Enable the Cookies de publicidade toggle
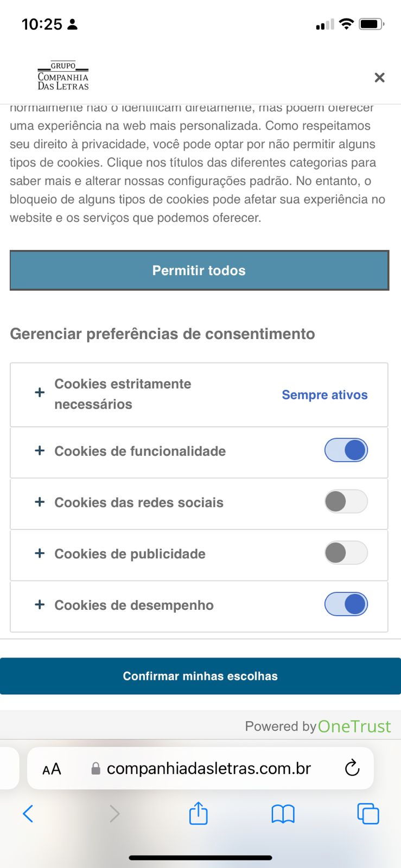The width and height of the screenshot is (401, 868). [x=346, y=553]
